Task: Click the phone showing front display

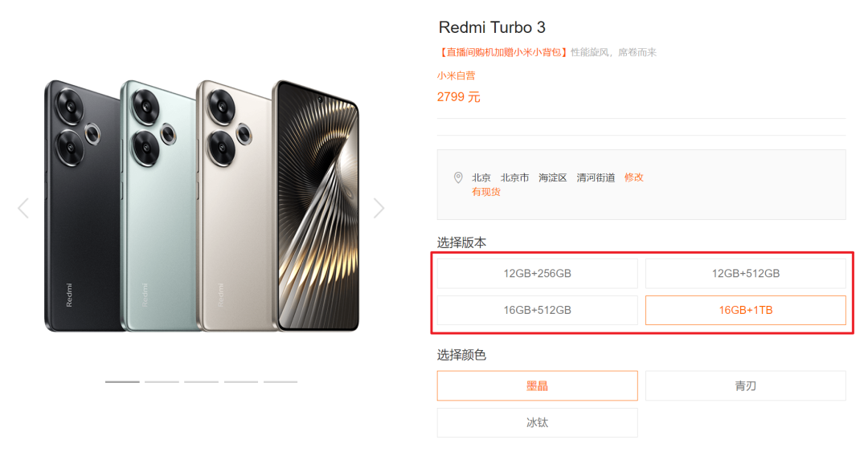Action: [x=318, y=206]
